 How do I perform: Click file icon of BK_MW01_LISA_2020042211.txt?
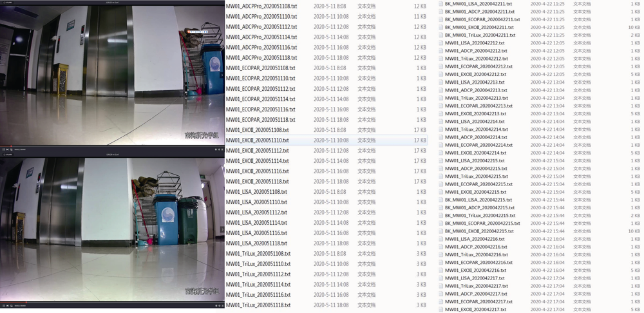(441, 3)
